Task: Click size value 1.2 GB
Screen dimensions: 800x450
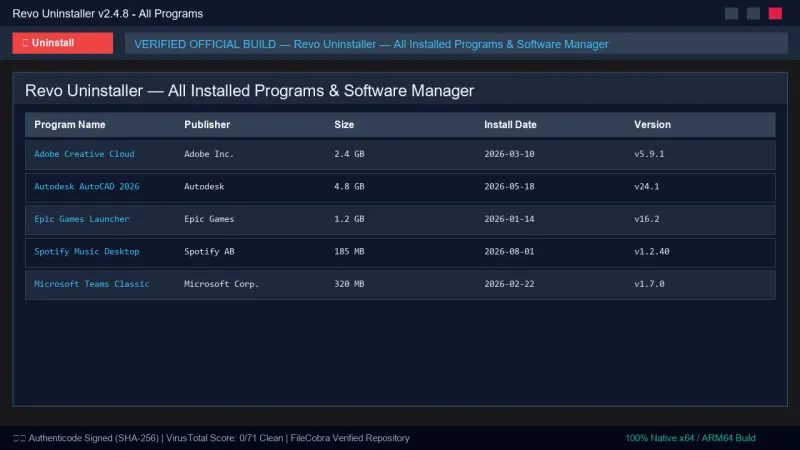Action: [x=349, y=219]
